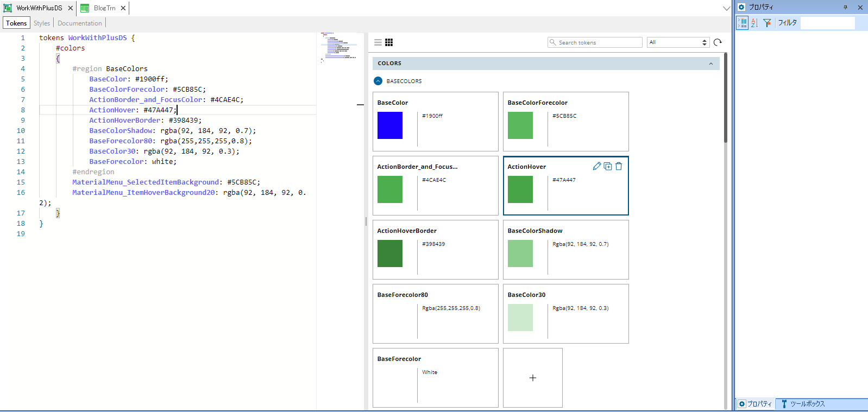The image size is (868, 412).
Task: Click BaseForecolor80 in code line 11
Action: 121,141
